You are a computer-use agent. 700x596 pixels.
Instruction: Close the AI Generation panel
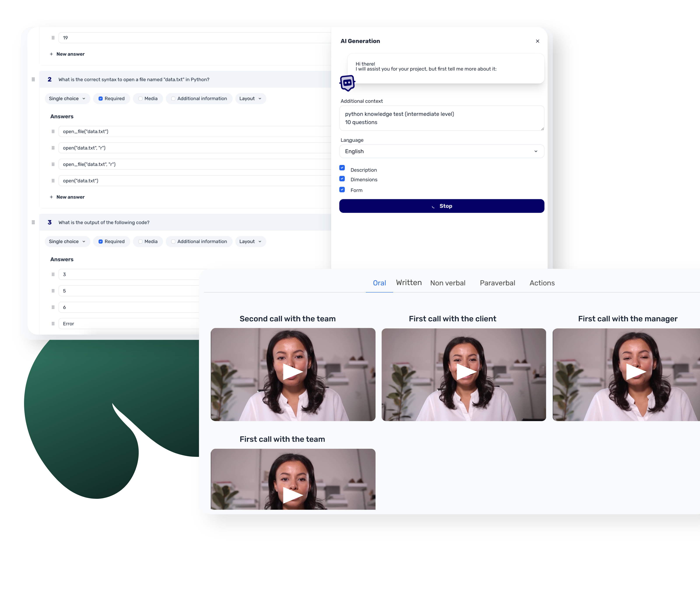[x=537, y=41]
